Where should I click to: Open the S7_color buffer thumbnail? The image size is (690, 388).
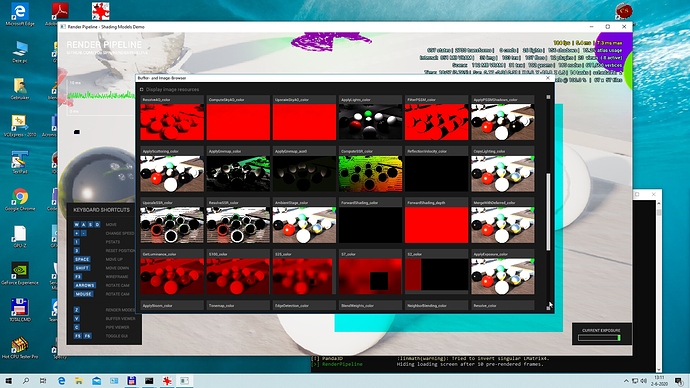coord(371,276)
